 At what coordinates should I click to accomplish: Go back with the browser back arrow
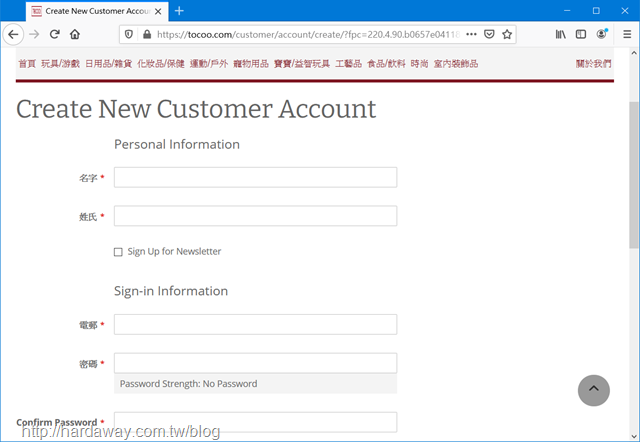[13, 34]
